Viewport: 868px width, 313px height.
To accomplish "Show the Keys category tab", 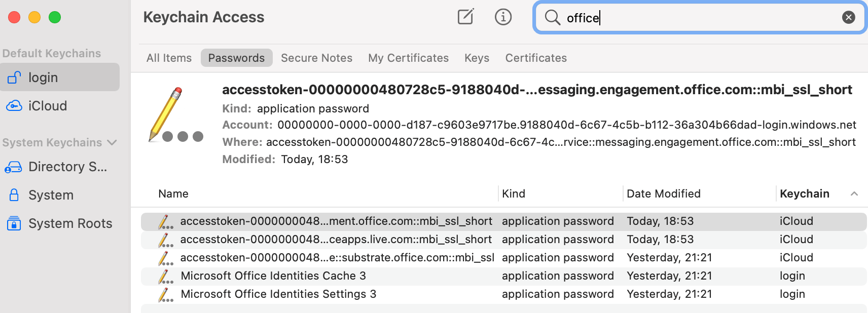I will click(477, 58).
